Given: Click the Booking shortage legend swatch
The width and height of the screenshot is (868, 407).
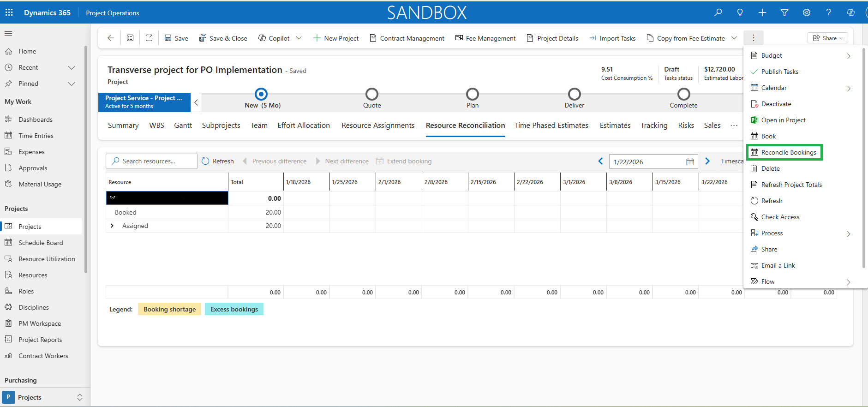Looking at the screenshot, I should (x=169, y=309).
